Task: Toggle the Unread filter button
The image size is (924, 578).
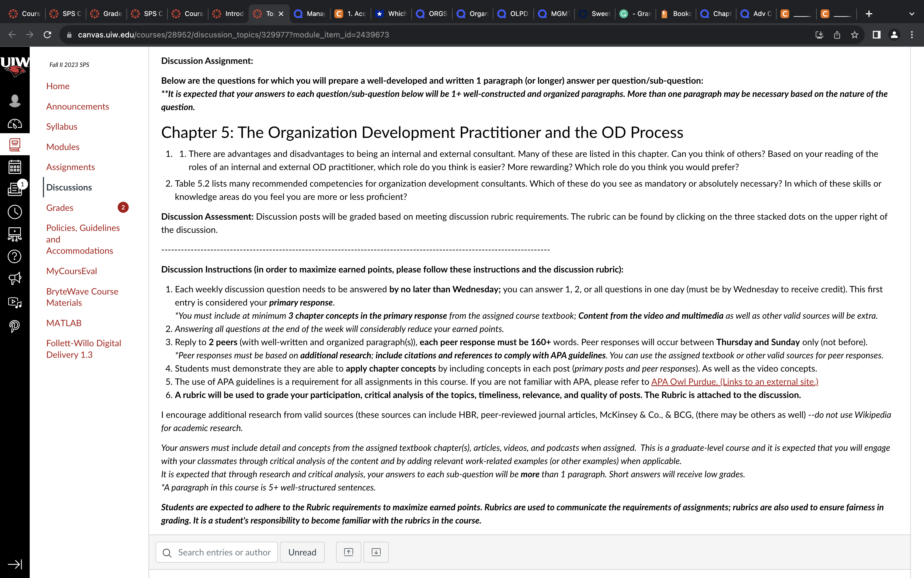Action: coord(302,552)
